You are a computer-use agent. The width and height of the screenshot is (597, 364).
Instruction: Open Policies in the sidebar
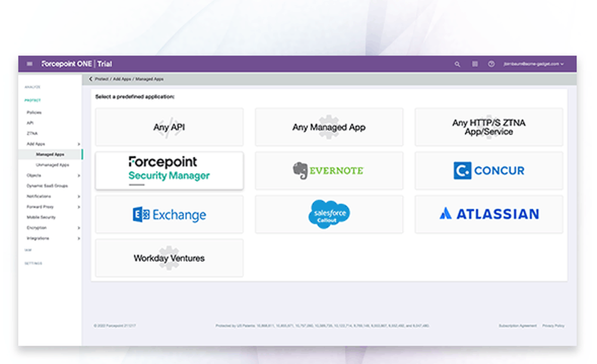click(34, 112)
